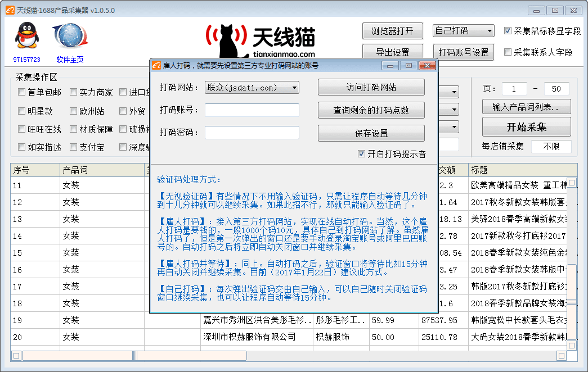Toggle 开启打码提示音 checkbox
Screen dimensions: 588x372
pyautogui.click(x=361, y=153)
